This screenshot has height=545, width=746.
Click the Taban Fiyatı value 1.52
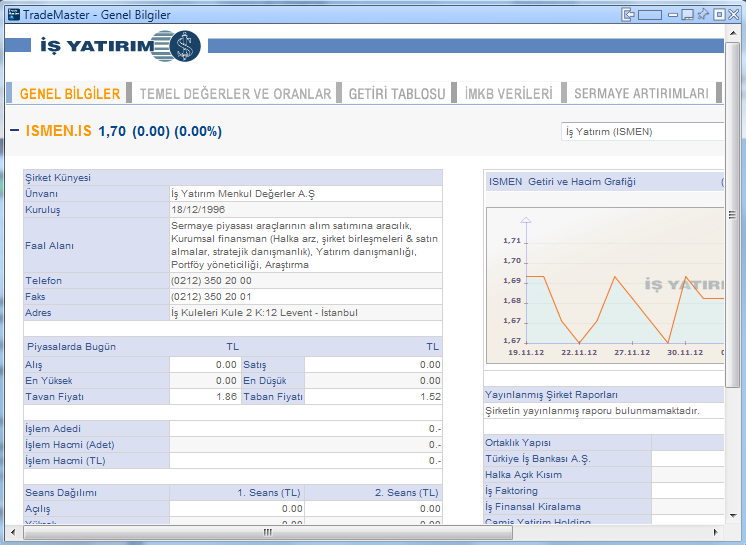coord(431,397)
